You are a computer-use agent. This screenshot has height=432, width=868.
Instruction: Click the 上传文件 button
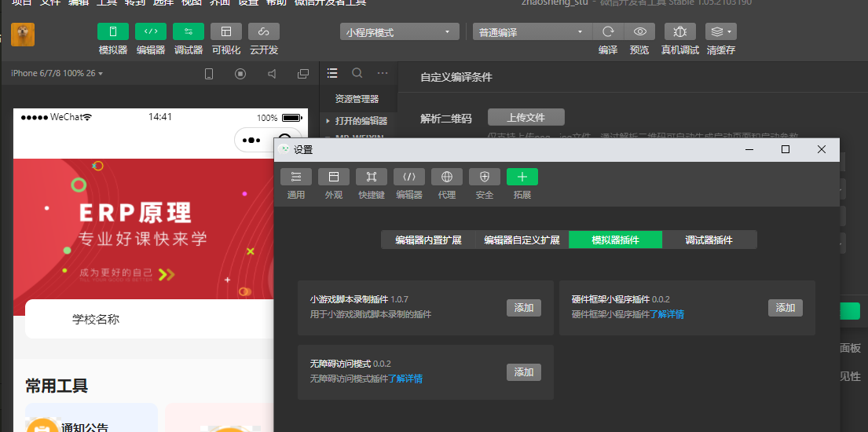pyautogui.click(x=526, y=117)
